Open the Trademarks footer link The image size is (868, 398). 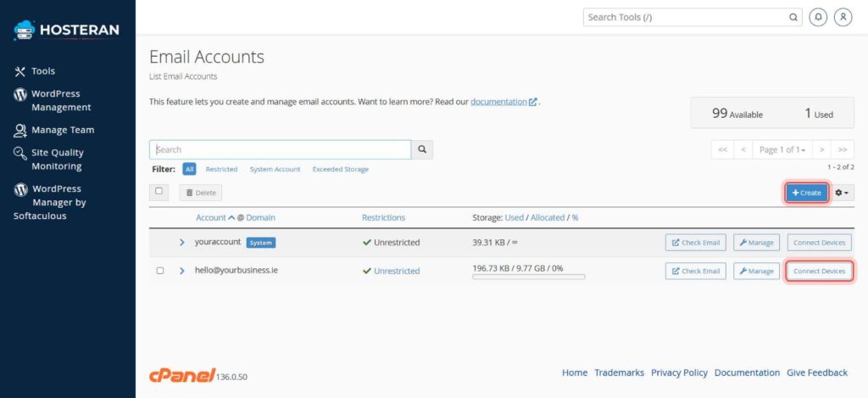[x=620, y=373]
